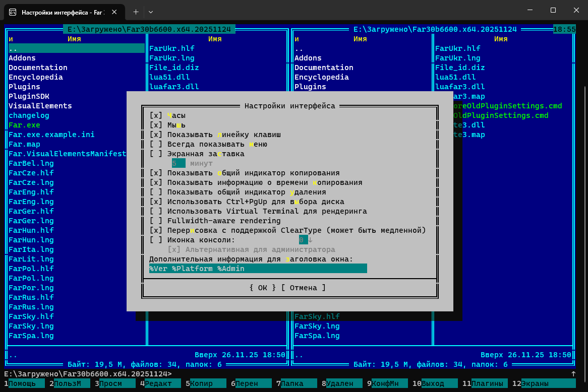Open the tab options chevron in title bar

point(151,12)
